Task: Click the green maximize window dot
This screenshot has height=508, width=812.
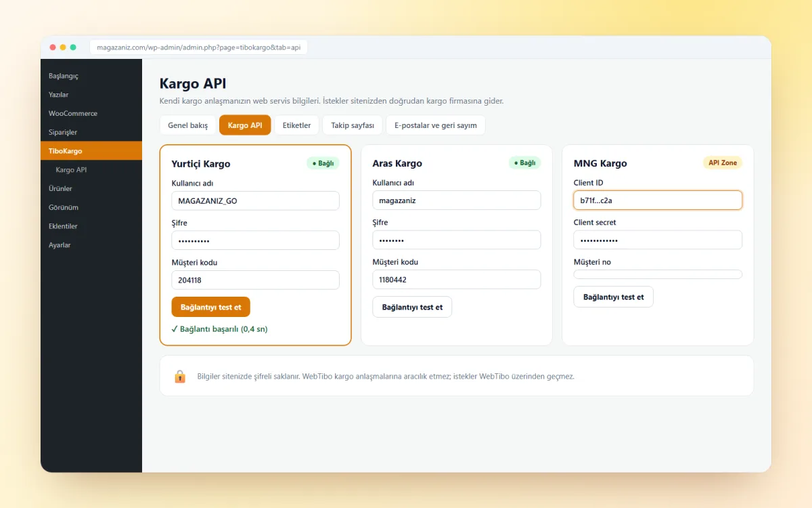Action: tap(73, 47)
